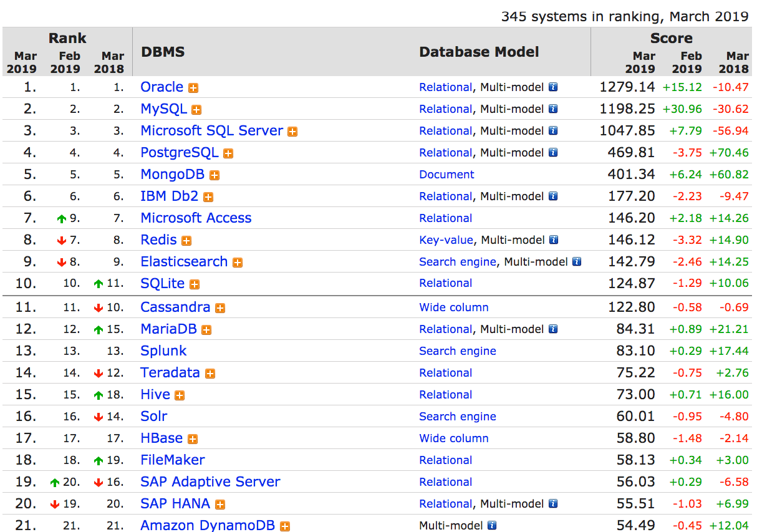Click the plus icon beside Redis
The height and width of the screenshot is (532, 757).
[x=186, y=241]
